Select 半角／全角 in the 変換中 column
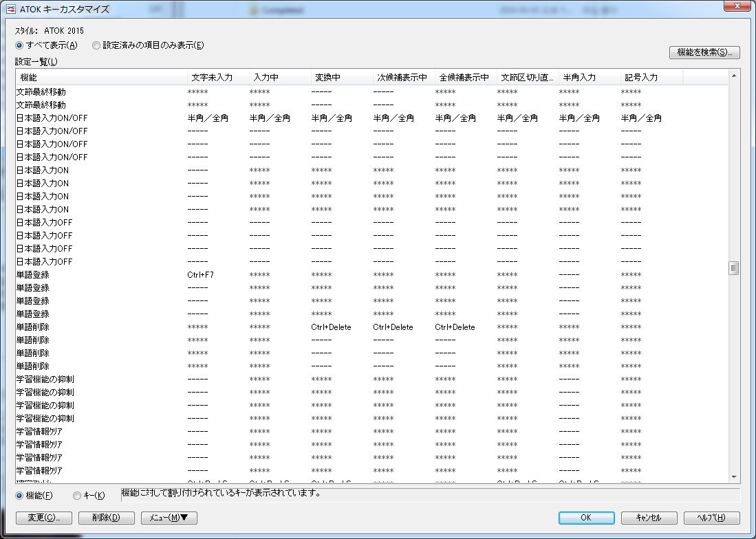Screen dimensions: 756x539 point(332,118)
